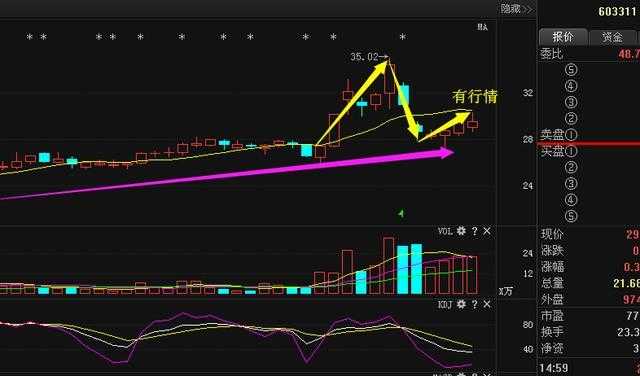Select buy order level ④
Viewport: 640px width, 376px height.
571,200
